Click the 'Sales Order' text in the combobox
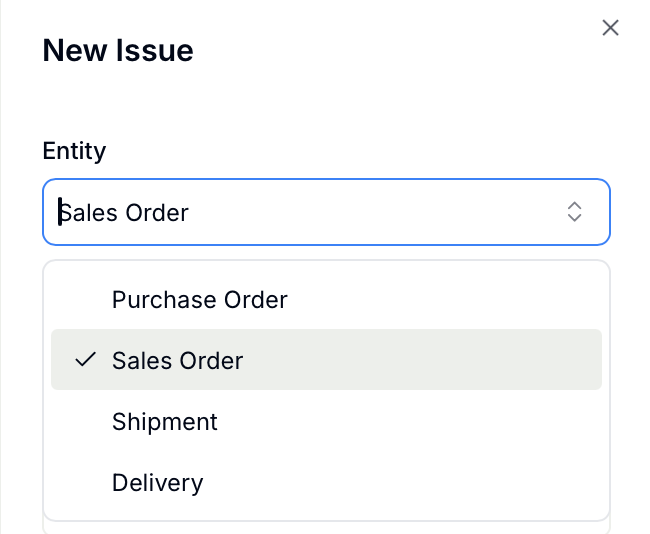The width and height of the screenshot is (650, 534). pyautogui.click(x=124, y=213)
